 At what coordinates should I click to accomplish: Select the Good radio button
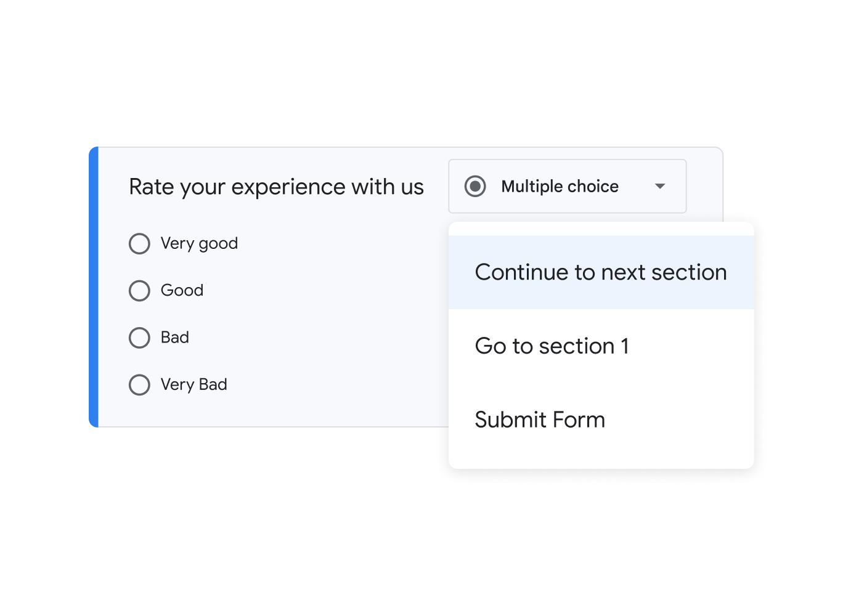(139, 290)
